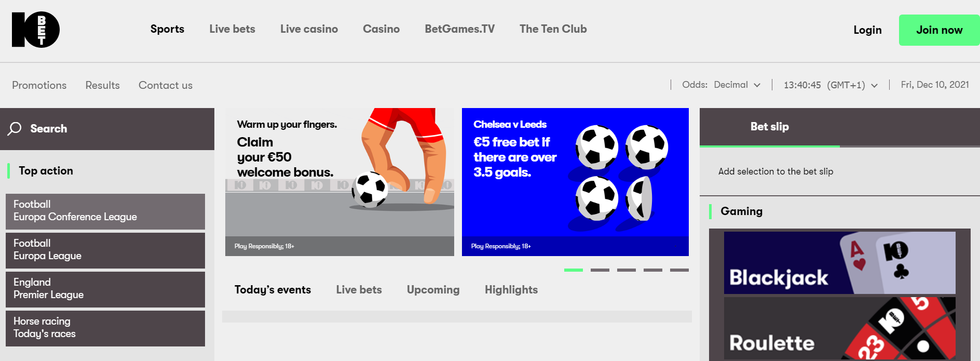Click the Login link
Screen dimensions: 980x361
[867, 30]
